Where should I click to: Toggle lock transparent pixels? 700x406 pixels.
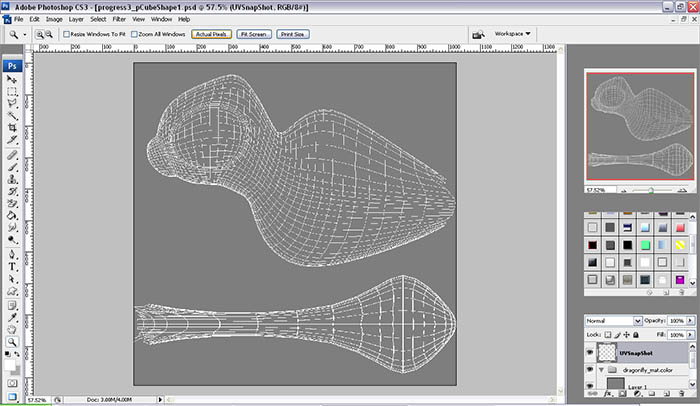(608, 335)
